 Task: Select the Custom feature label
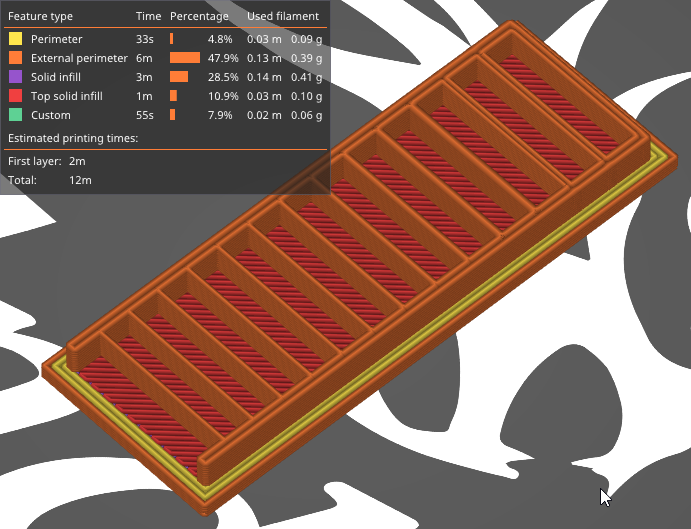pos(51,115)
